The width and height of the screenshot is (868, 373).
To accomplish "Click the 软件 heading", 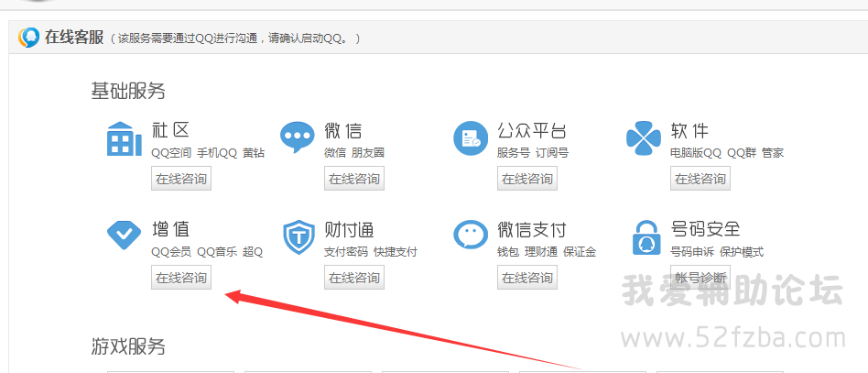I will (689, 131).
